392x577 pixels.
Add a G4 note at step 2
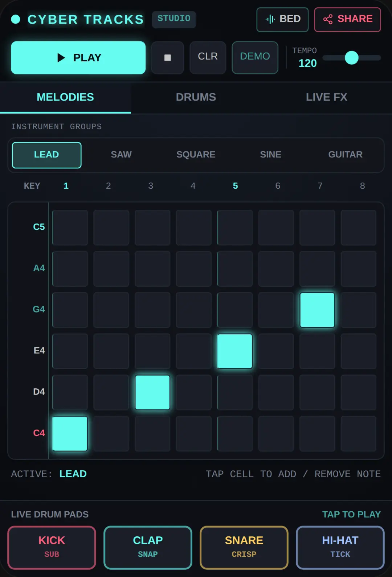111,310
